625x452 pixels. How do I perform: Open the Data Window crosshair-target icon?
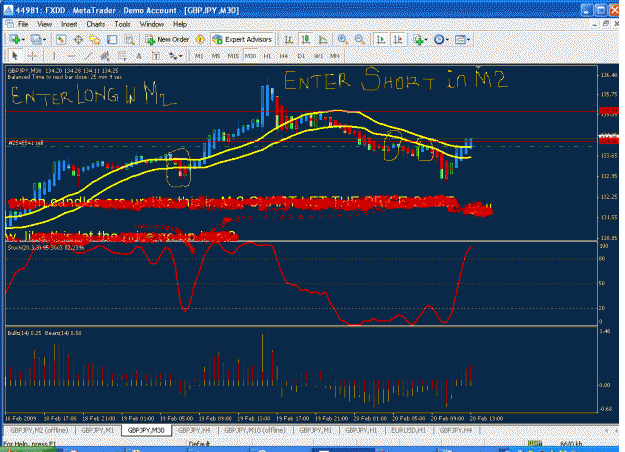(78, 39)
